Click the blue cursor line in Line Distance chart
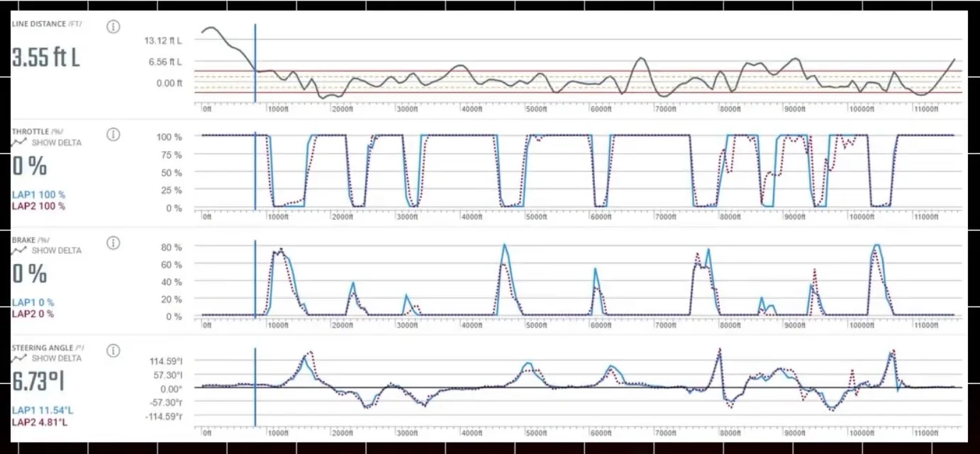 click(255, 64)
